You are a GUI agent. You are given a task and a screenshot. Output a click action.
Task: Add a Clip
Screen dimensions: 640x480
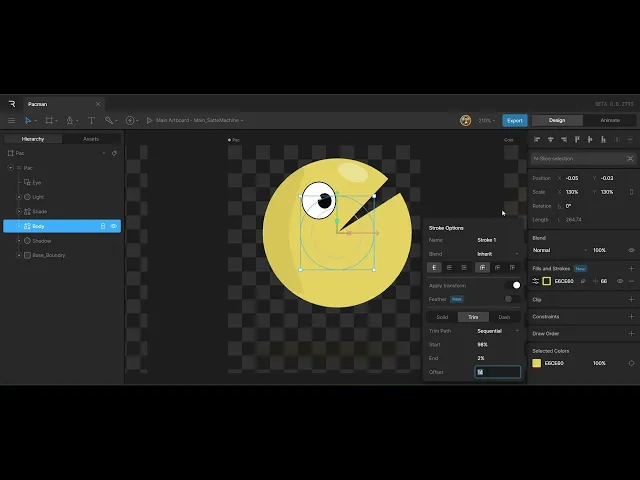[631, 300]
